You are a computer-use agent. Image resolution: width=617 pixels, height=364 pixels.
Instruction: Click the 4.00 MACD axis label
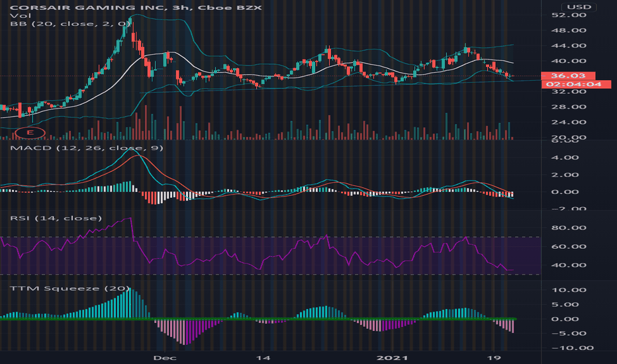pos(565,158)
